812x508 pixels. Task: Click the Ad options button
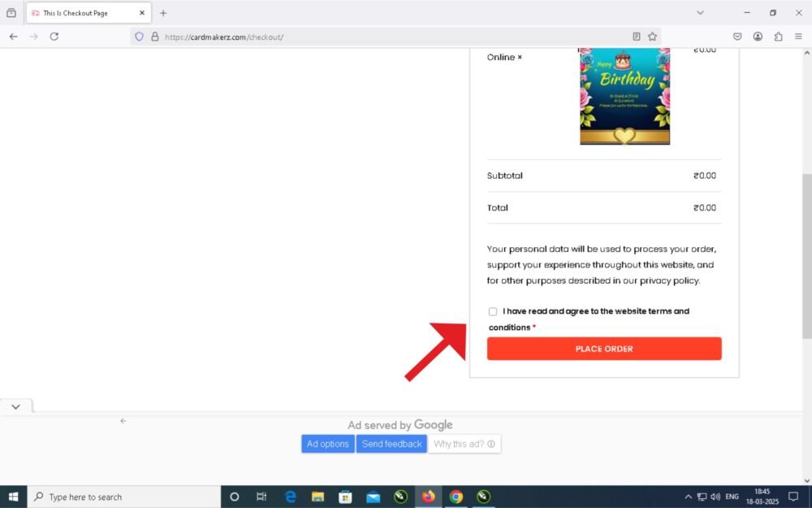click(328, 444)
